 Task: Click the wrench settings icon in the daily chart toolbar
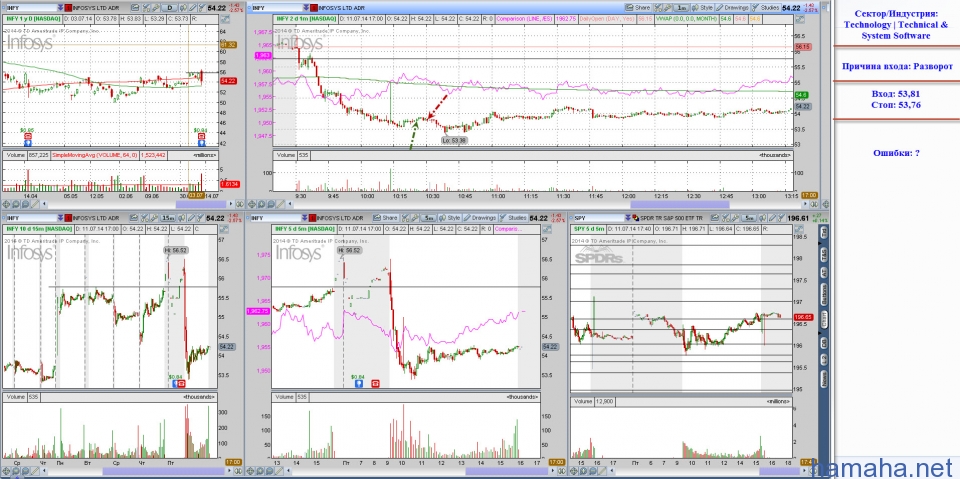(156, 7)
